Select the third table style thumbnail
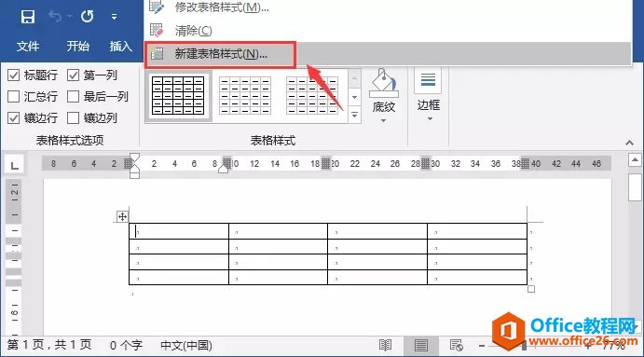The height and width of the screenshot is (357, 644). (x=312, y=95)
